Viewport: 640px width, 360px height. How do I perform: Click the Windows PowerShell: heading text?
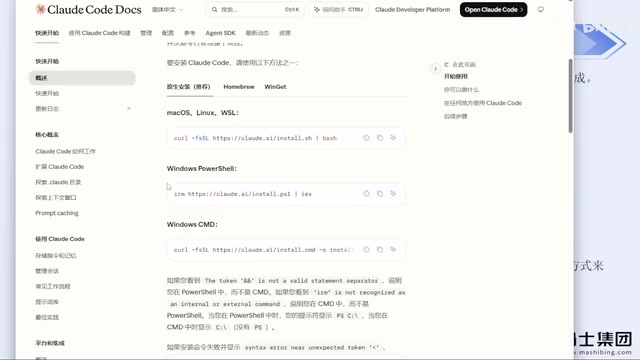202,169
